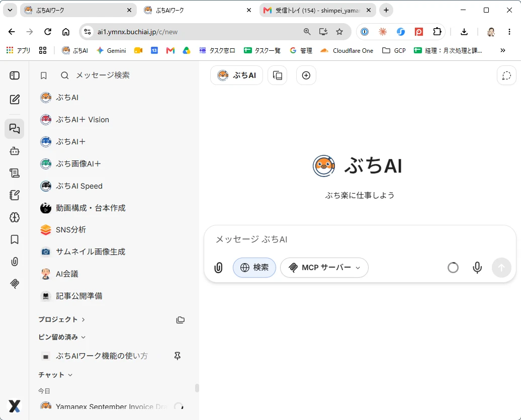The height and width of the screenshot is (420, 521).
Task: Open the paperclip files icon in left rail
Action: pyautogui.click(x=14, y=262)
